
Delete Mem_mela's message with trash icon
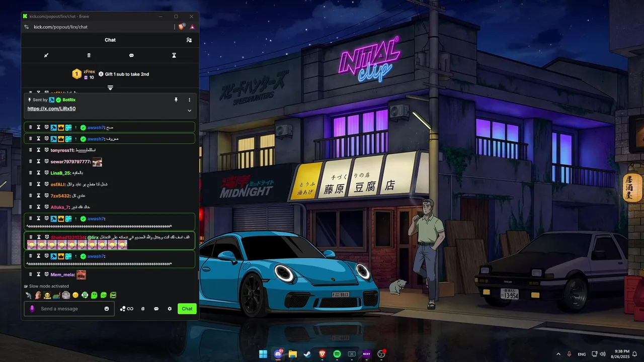pyautogui.click(x=30, y=274)
